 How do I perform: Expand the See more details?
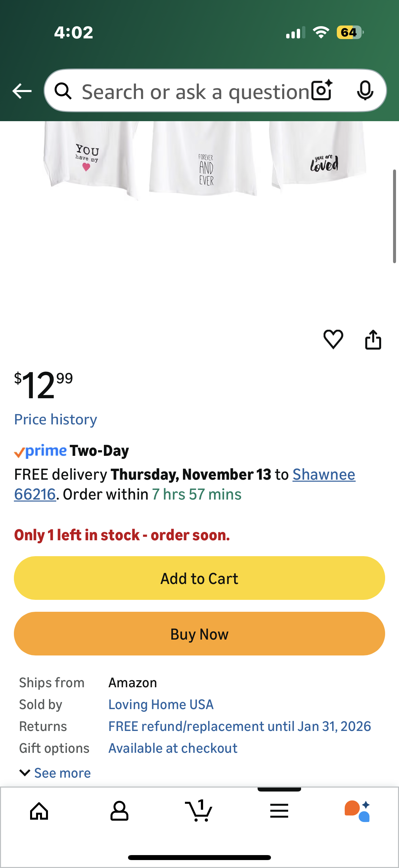click(x=56, y=773)
